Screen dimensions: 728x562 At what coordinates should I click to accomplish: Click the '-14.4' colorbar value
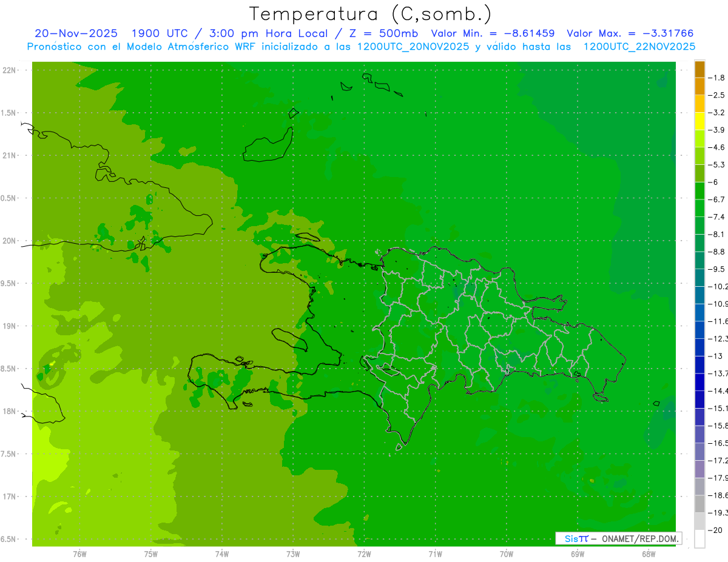pos(718,390)
